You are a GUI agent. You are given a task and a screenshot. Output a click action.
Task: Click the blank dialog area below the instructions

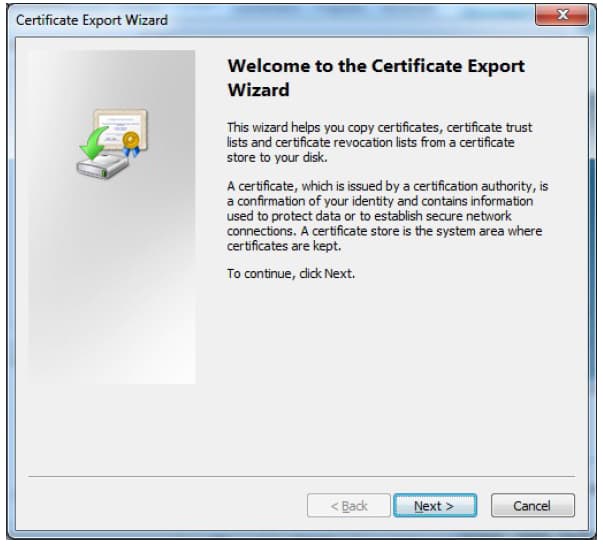(390, 380)
